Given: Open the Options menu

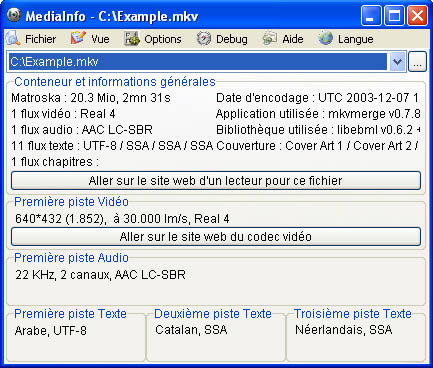Looking at the screenshot, I should pos(163,39).
